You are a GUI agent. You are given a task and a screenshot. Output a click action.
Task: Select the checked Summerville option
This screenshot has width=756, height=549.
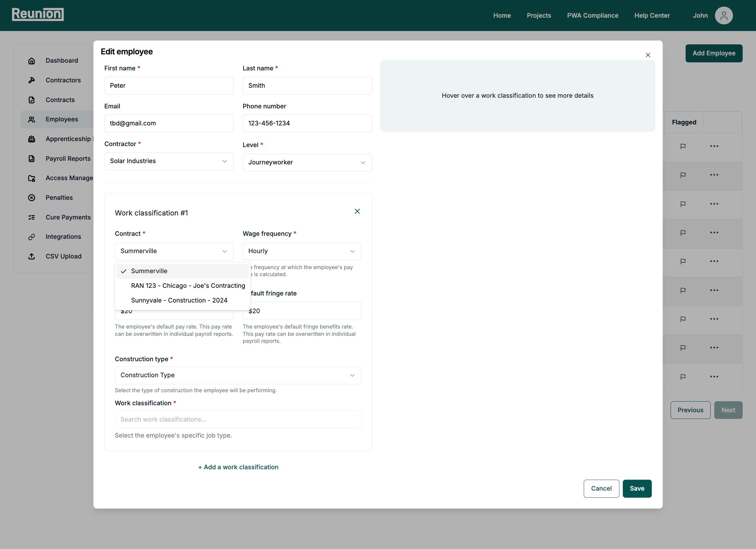[149, 271]
